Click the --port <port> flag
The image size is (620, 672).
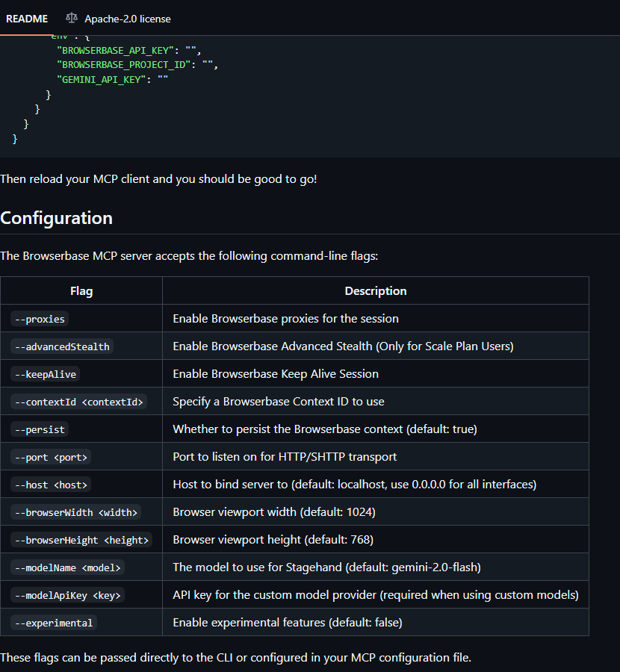(51, 457)
